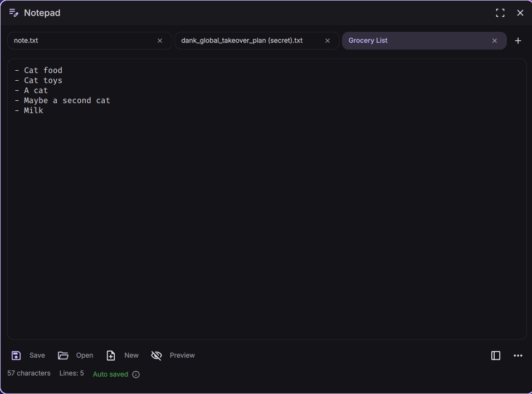
Task: Click the Preview text label
Action: tap(182, 356)
